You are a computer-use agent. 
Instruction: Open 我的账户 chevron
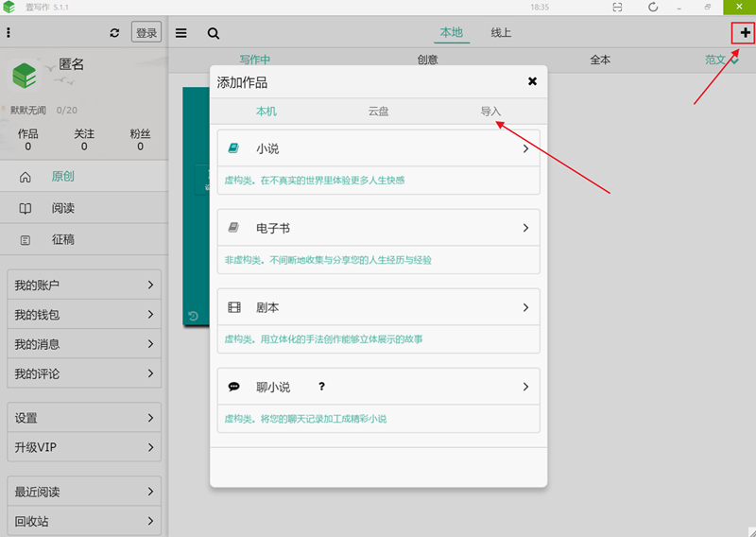(150, 285)
